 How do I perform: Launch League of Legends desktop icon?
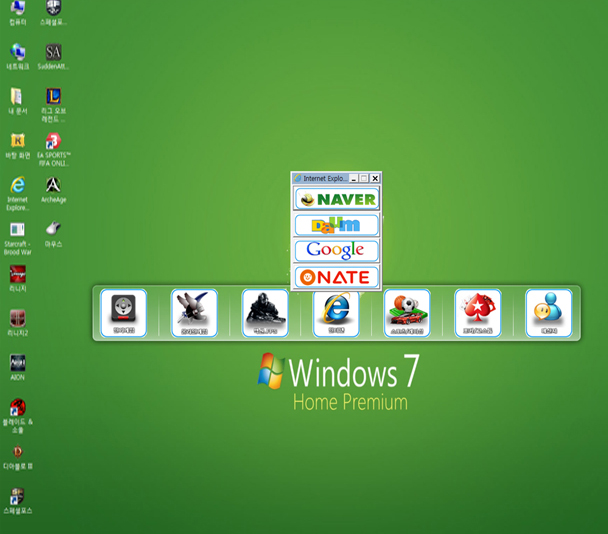[x=54, y=105]
